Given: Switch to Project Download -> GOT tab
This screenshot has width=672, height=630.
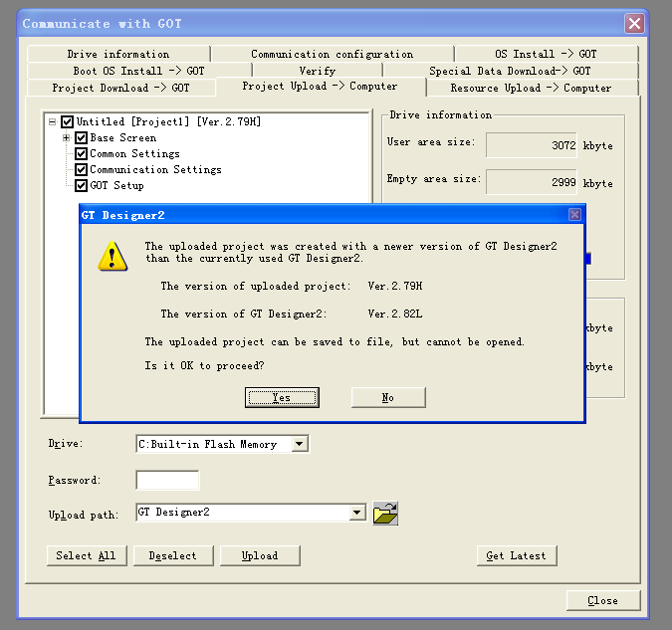Looking at the screenshot, I should tap(120, 88).
